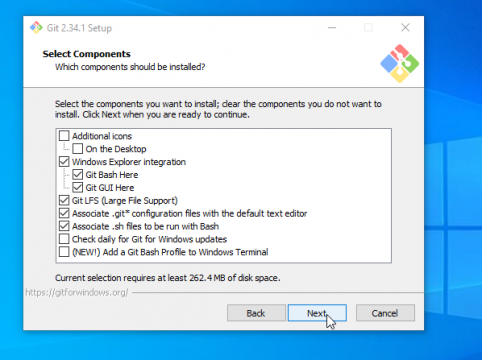The height and width of the screenshot is (360, 482).
Task: Close the Git 2.34.1 Setup window
Action: [405, 28]
